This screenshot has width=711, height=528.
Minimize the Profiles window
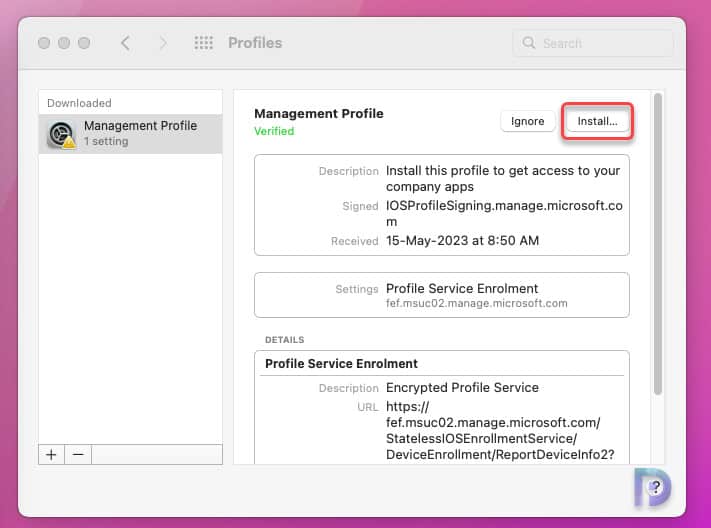[64, 43]
